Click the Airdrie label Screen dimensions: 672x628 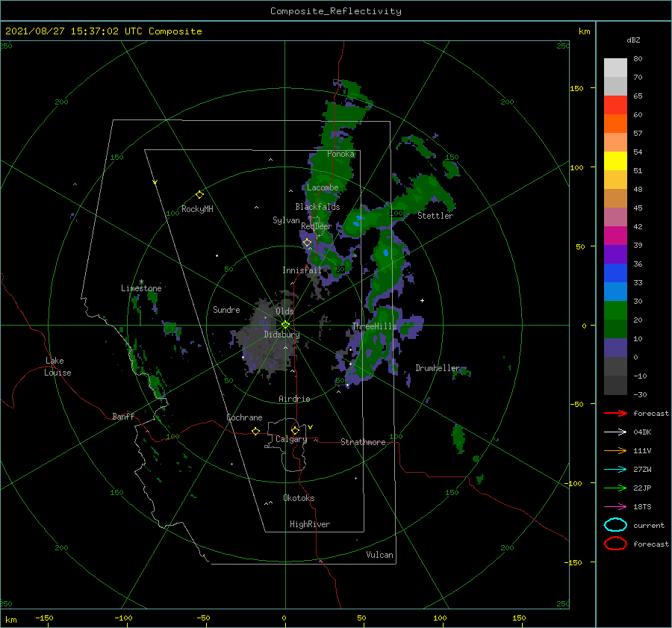point(294,399)
